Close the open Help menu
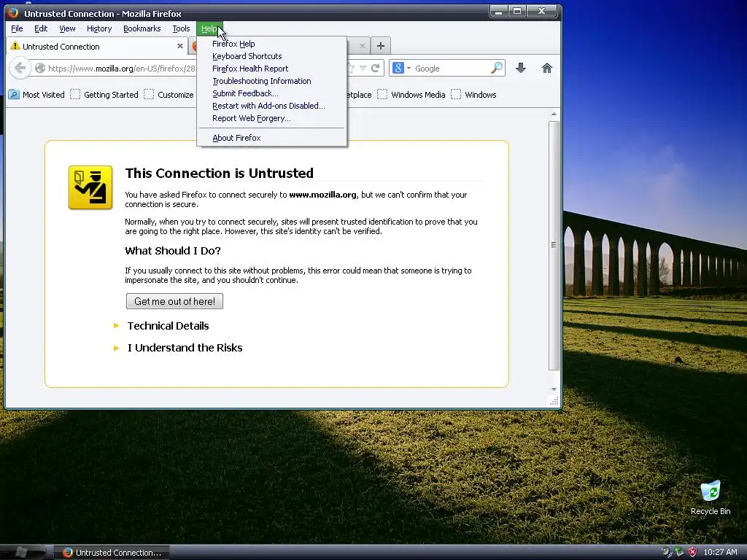This screenshot has width=747, height=560. [209, 28]
